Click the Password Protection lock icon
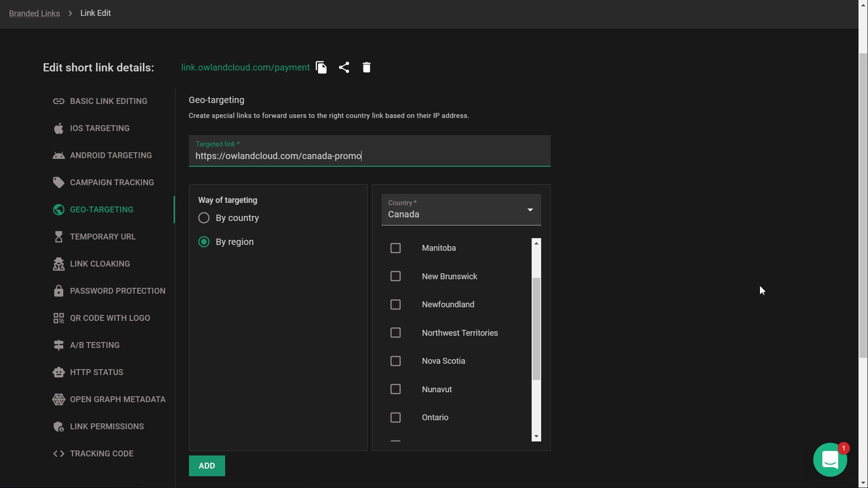Image resolution: width=868 pixels, height=488 pixels. click(x=59, y=291)
